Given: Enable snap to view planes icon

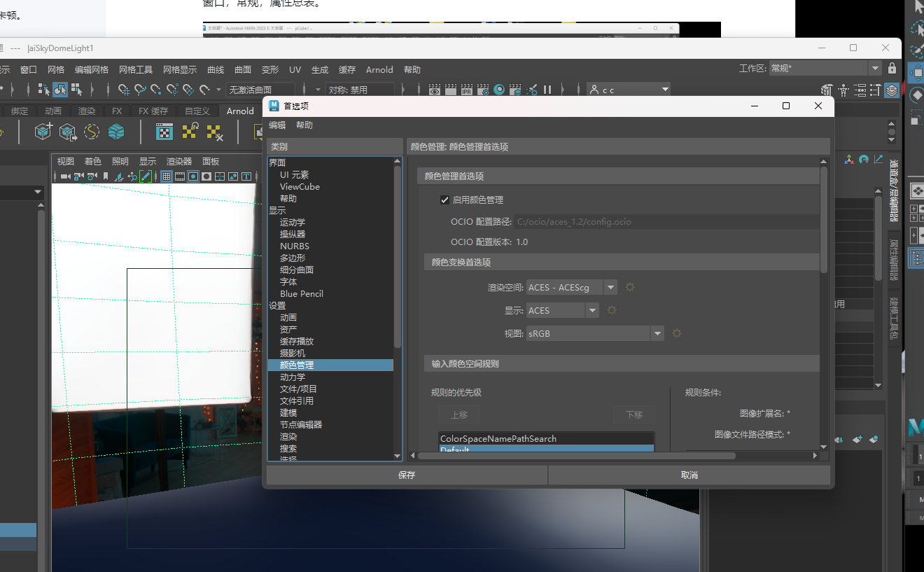Looking at the screenshot, I should point(188,90).
